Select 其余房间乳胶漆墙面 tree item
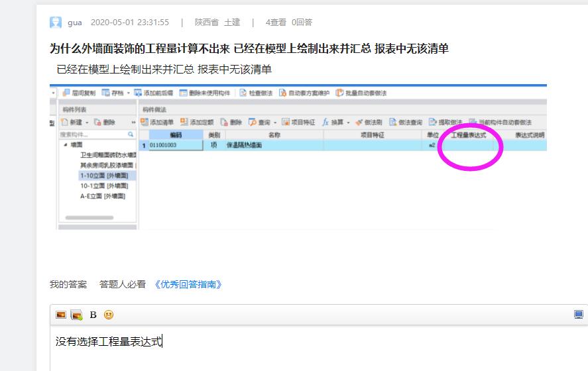 coord(107,165)
